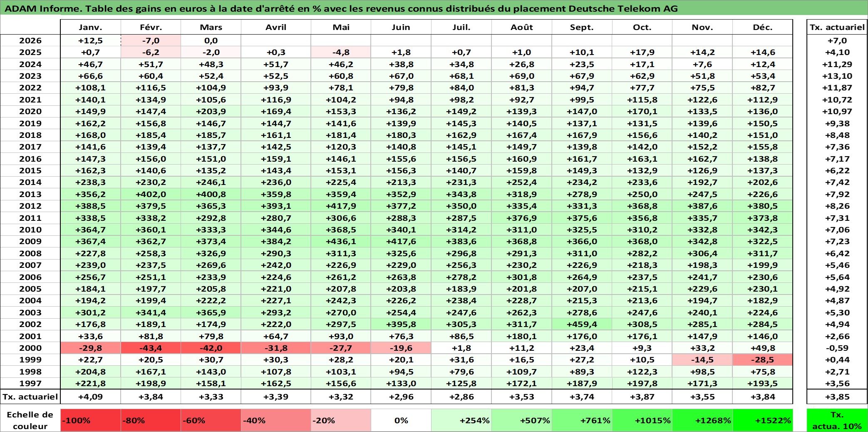The width and height of the screenshot is (868, 432).
Task: Select the pink cell -7,0 for 2026
Action: [x=151, y=40]
